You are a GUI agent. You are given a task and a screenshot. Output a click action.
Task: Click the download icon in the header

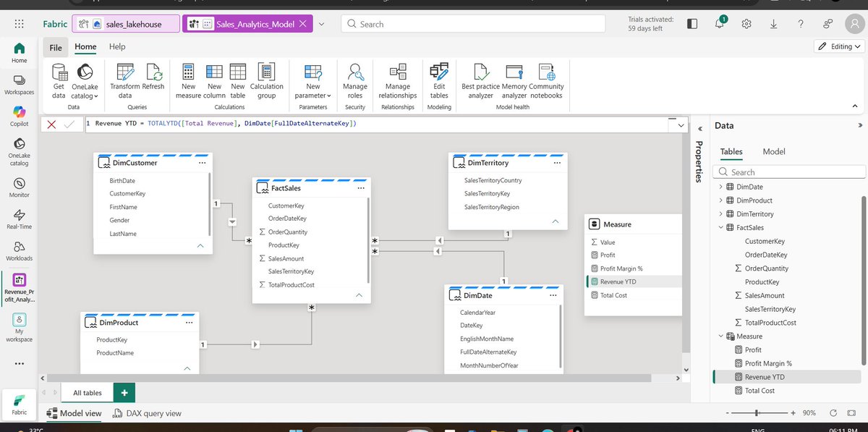tap(773, 24)
